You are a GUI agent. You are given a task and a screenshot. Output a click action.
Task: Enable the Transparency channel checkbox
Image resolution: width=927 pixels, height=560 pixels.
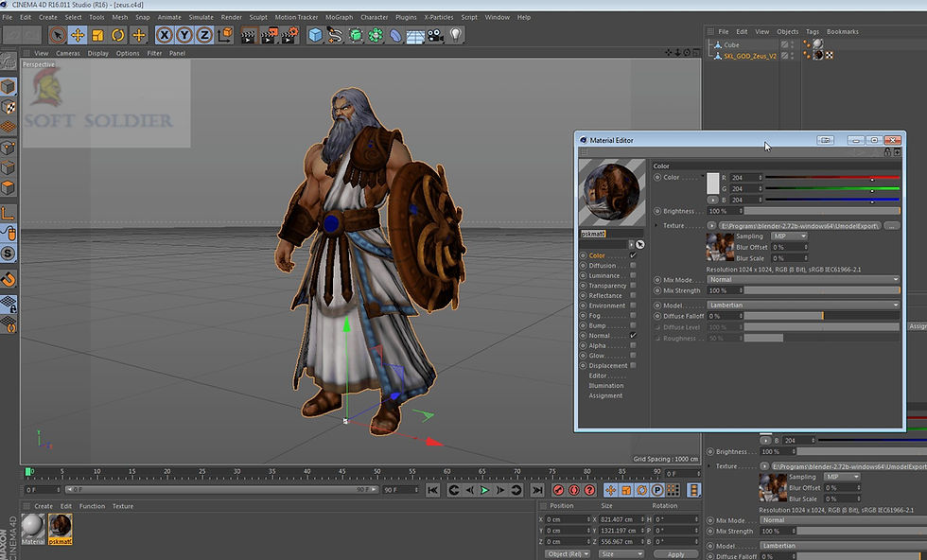[633, 286]
